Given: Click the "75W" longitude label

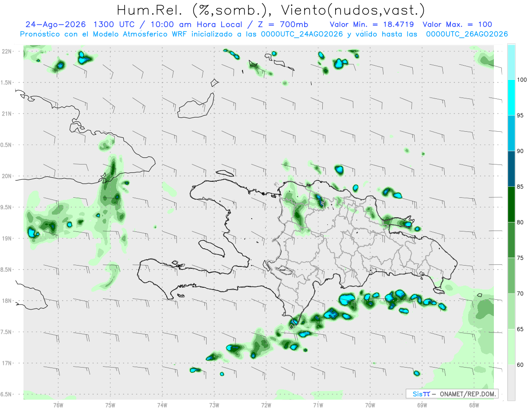Looking at the screenshot, I should click(x=110, y=405).
